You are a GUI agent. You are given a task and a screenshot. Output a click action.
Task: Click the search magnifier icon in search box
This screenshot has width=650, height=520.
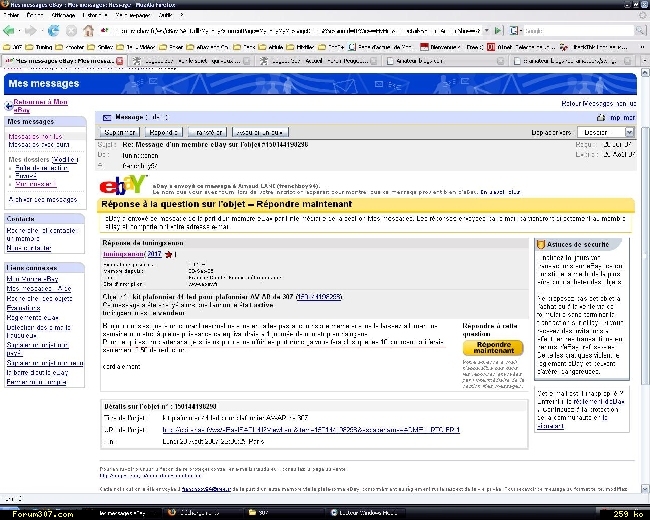[x=640, y=31]
